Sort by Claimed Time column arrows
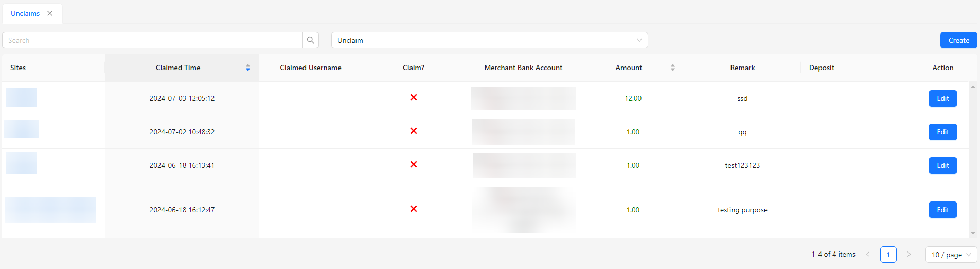 [247, 68]
